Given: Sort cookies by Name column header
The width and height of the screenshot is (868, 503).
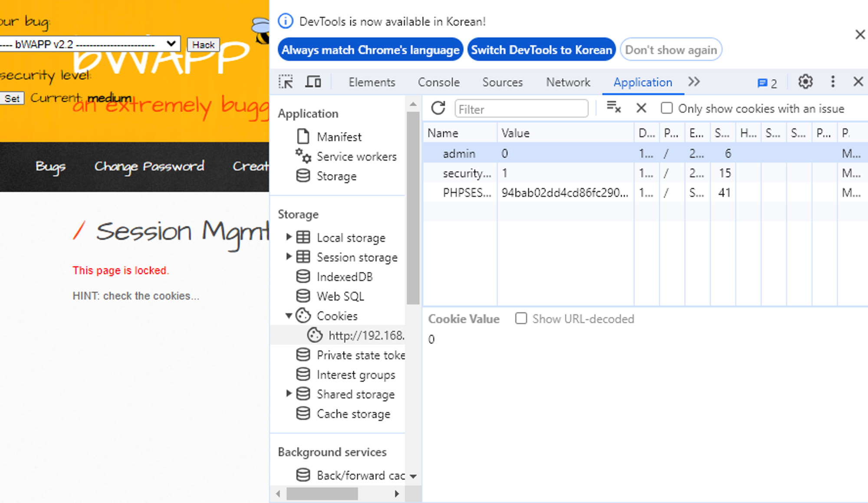Looking at the screenshot, I should pos(460,133).
